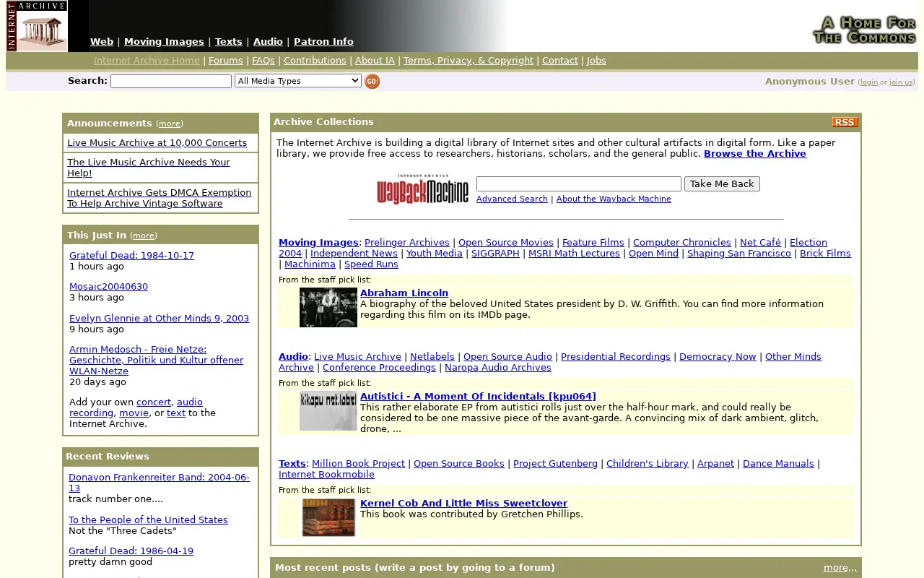This screenshot has width=924, height=578.
Task: Open the Computer Chronicles collection
Action: [x=682, y=243]
